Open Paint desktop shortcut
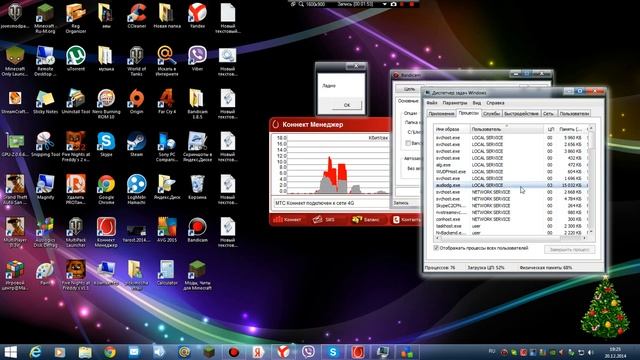This screenshot has height=360, width=640. click(x=45, y=273)
